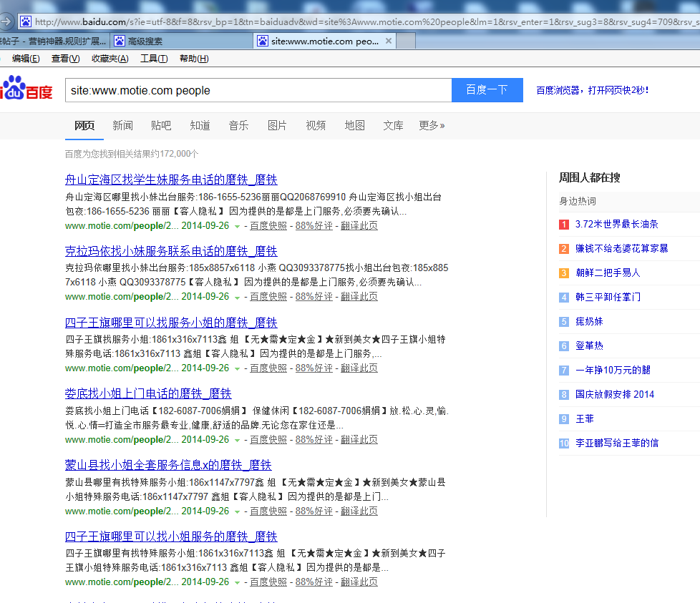This screenshot has height=603, width=700.
Task: Open the 工具(T) menu
Action: [152, 58]
